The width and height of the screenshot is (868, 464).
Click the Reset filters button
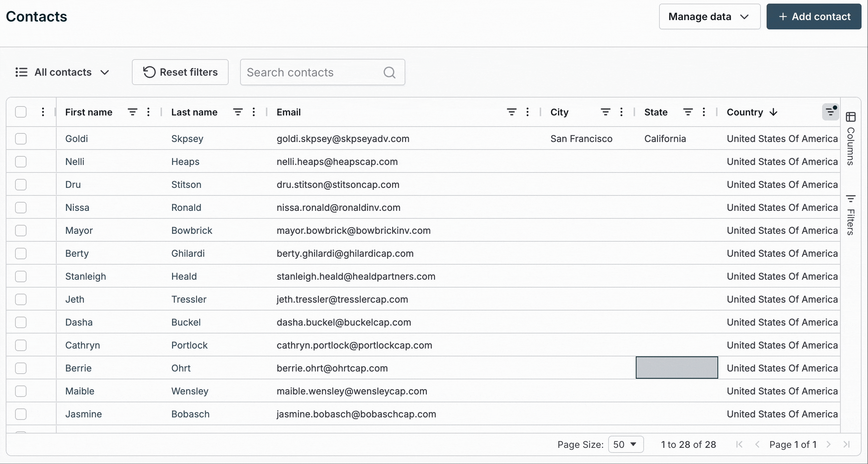pos(180,72)
